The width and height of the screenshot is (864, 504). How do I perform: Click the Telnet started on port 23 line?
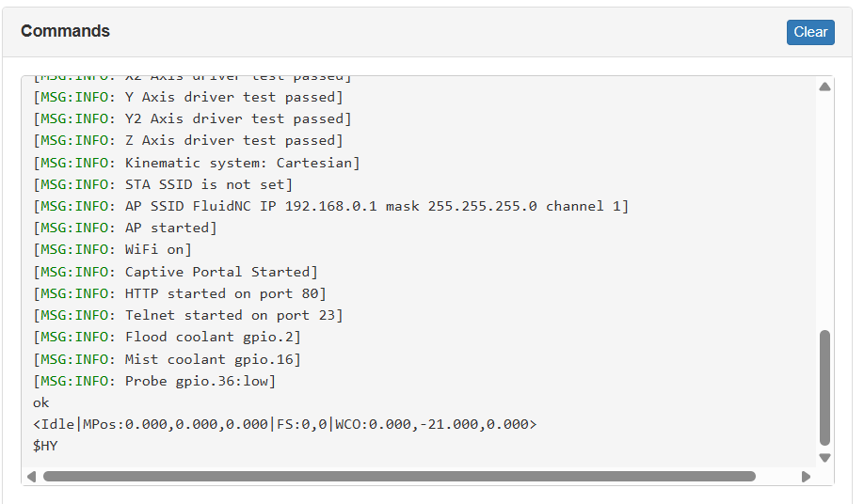[x=188, y=315]
